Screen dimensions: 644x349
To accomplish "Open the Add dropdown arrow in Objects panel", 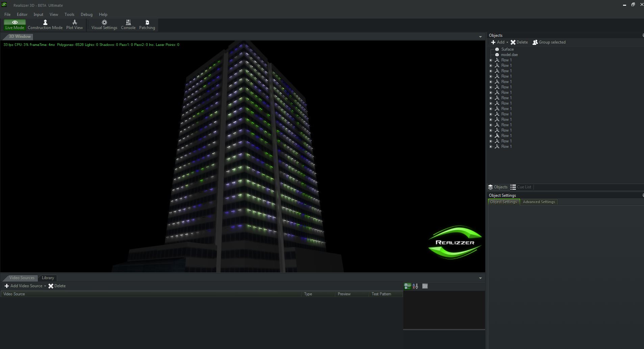I will (507, 43).
